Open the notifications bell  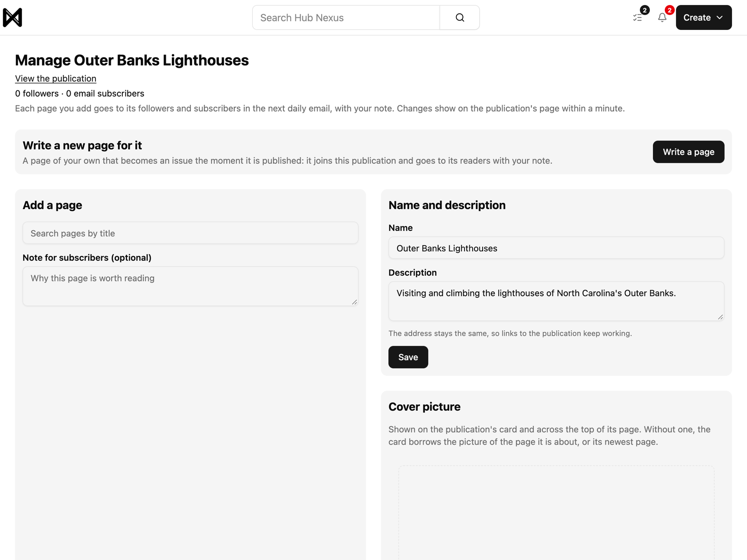tap(662, 17)
